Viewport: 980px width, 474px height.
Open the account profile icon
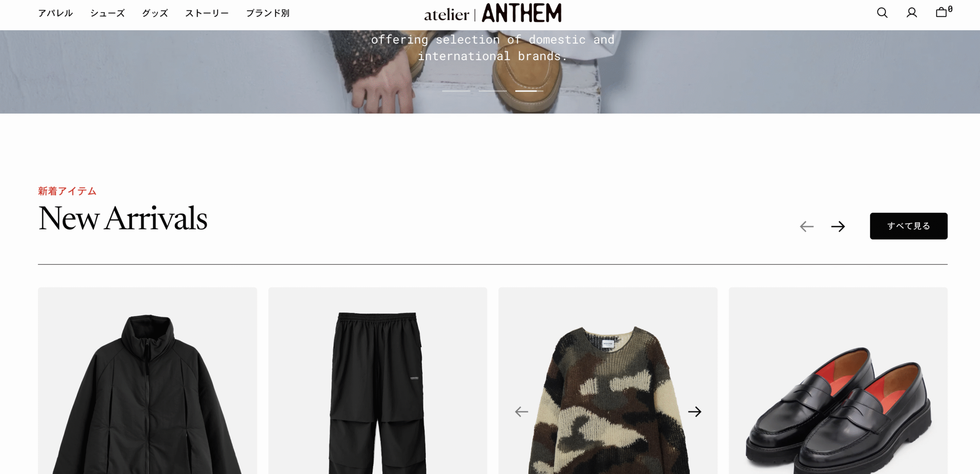coord(911,13)
